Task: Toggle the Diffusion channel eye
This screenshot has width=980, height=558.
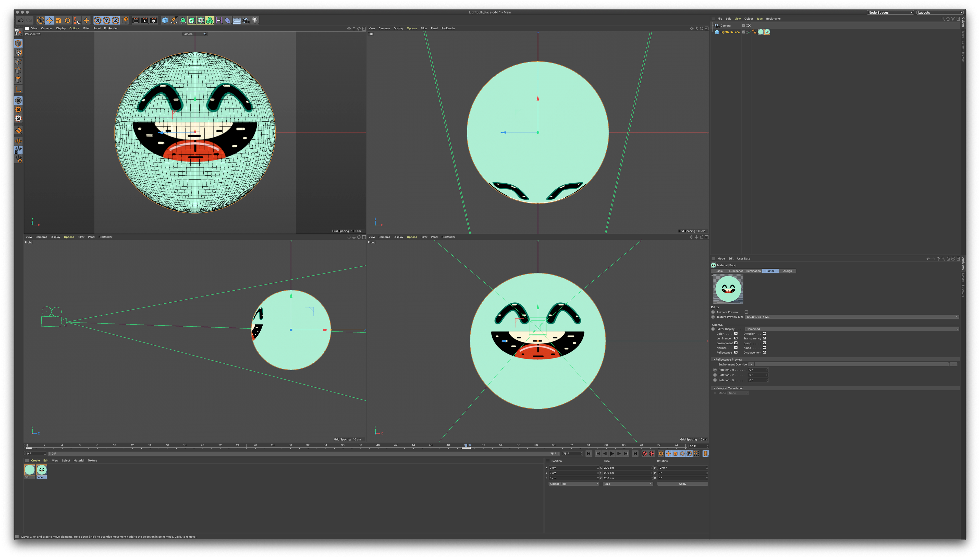Action: pyautogui.click(x=764, y=334)
